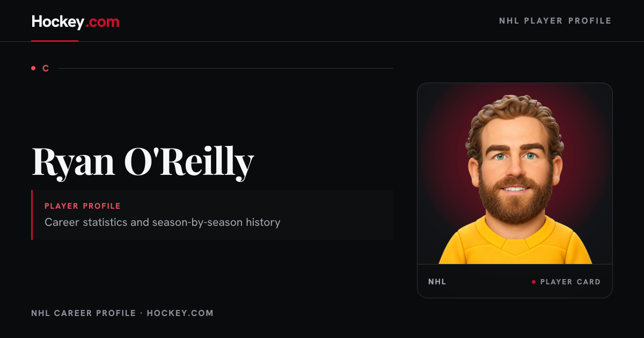Click the red dot beside position C
644x338 pixels.
[x=33, y=68]
